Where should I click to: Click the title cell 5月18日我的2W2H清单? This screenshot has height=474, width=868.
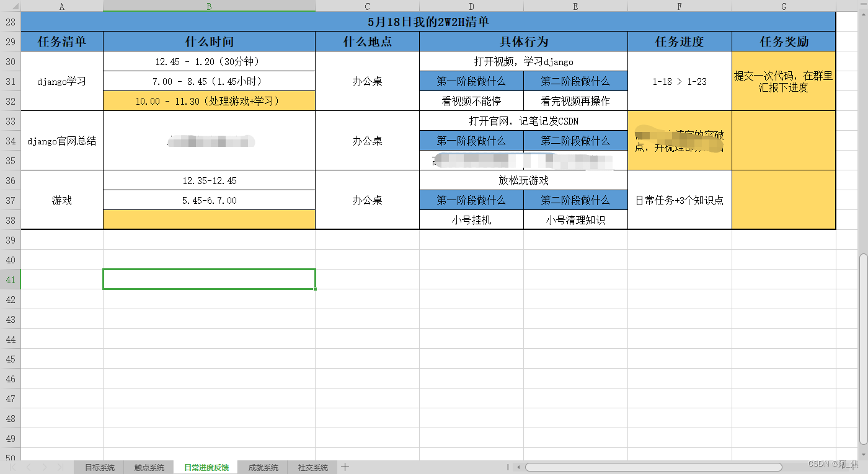428,22
